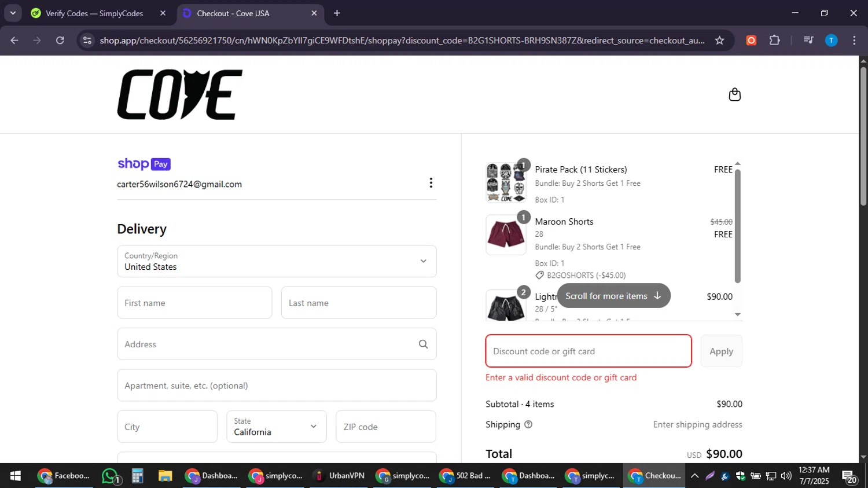This screenshot has height=488, width=868.
Task: Click the browser URL address bar
Action: point(402,40)
